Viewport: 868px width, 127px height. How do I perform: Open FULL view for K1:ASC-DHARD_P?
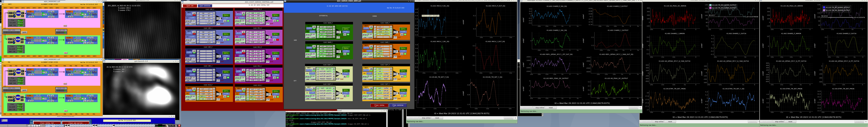[x=346, y=29]
